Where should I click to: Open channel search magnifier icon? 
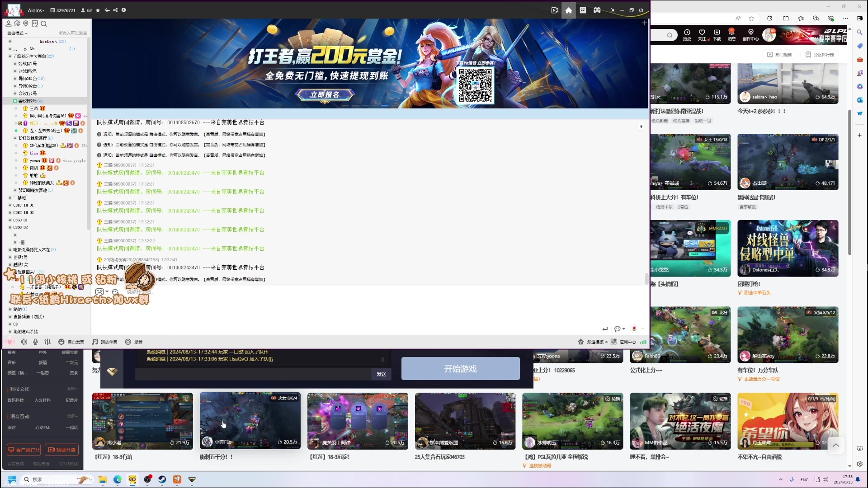point(44,24)
